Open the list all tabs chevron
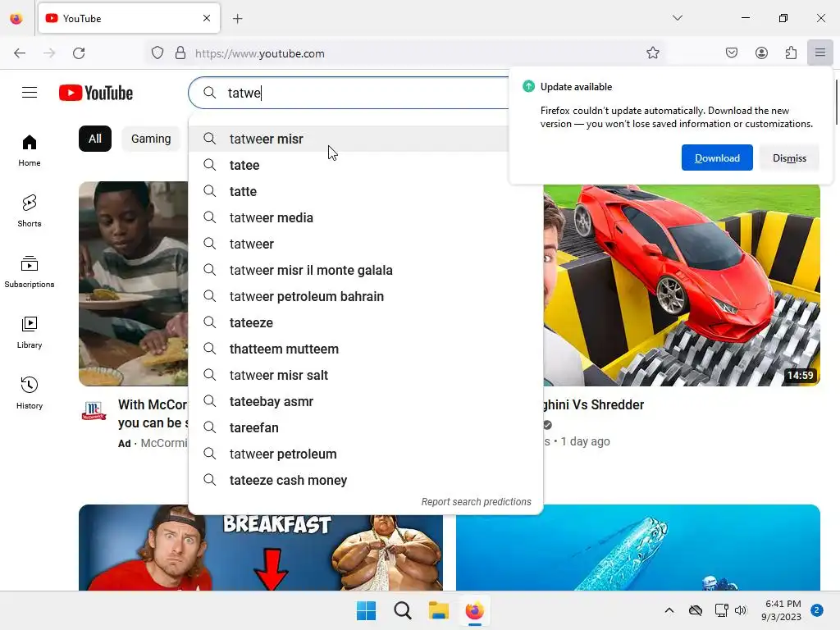840x630 pixels. point(677,18)
